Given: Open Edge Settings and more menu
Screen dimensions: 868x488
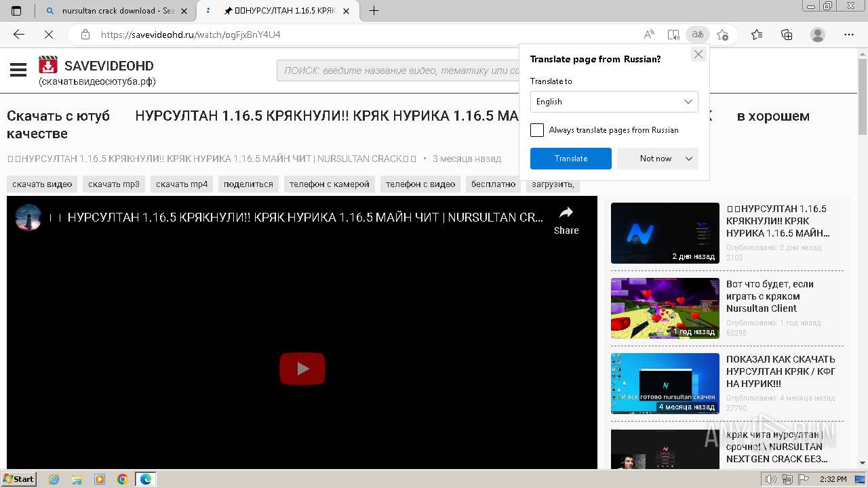Looking at the screenshot, I should click(848, 35).
